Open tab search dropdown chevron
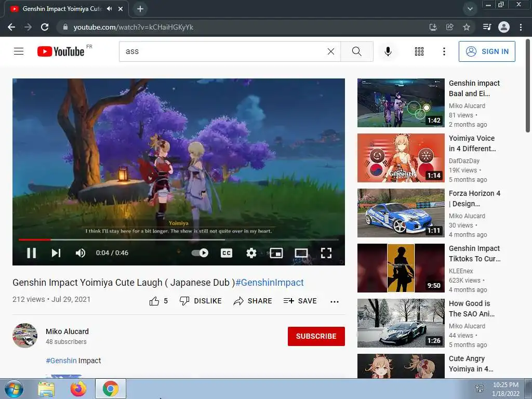This screenshot has height=399, width=532. 470,9
